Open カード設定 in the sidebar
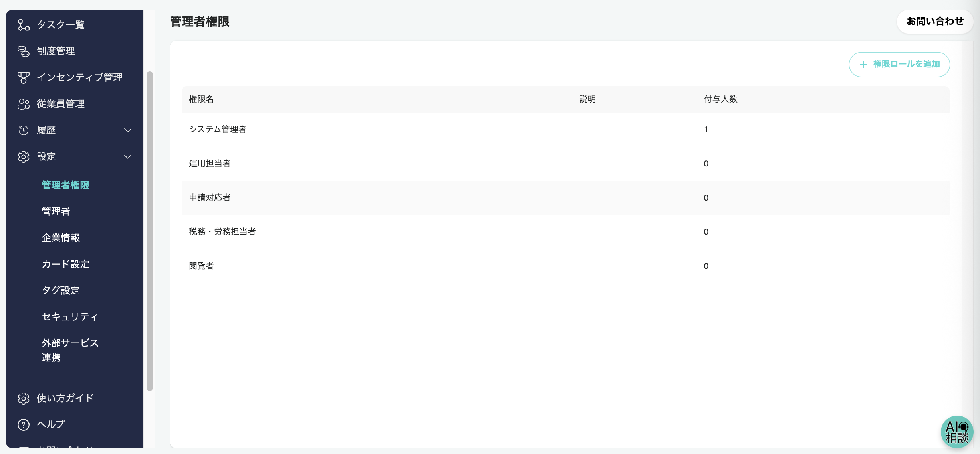The image size is (980, 454). tap(65, 264)
